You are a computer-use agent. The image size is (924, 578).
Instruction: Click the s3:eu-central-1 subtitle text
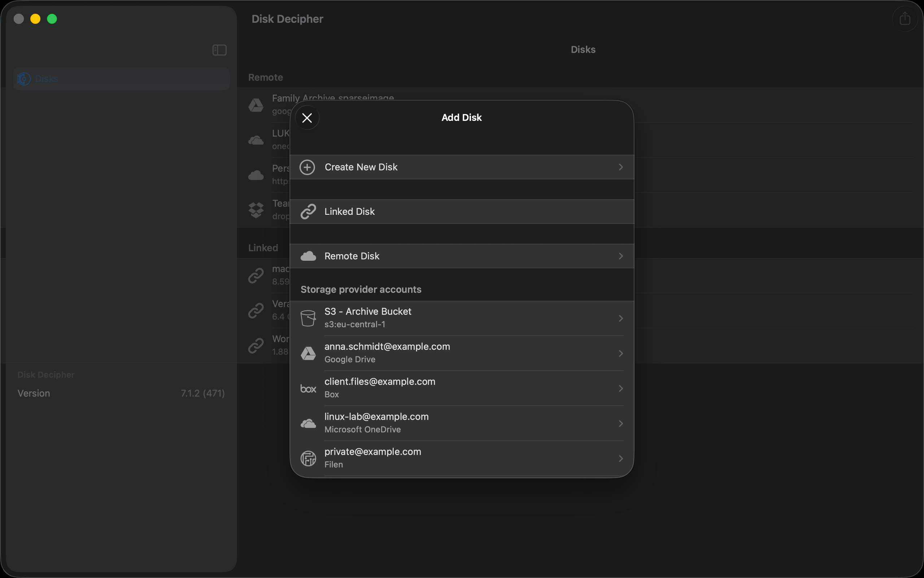[x=355, y=324]
